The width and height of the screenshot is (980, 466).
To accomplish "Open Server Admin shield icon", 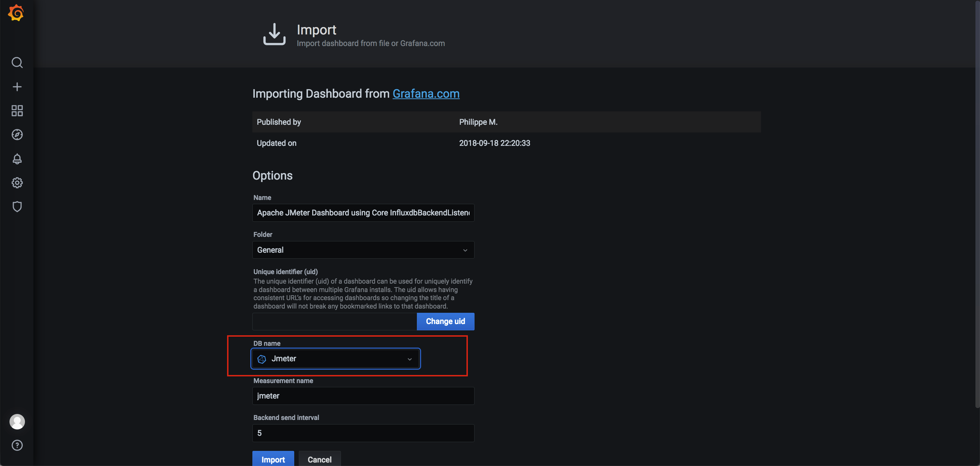I will [17, 207].
